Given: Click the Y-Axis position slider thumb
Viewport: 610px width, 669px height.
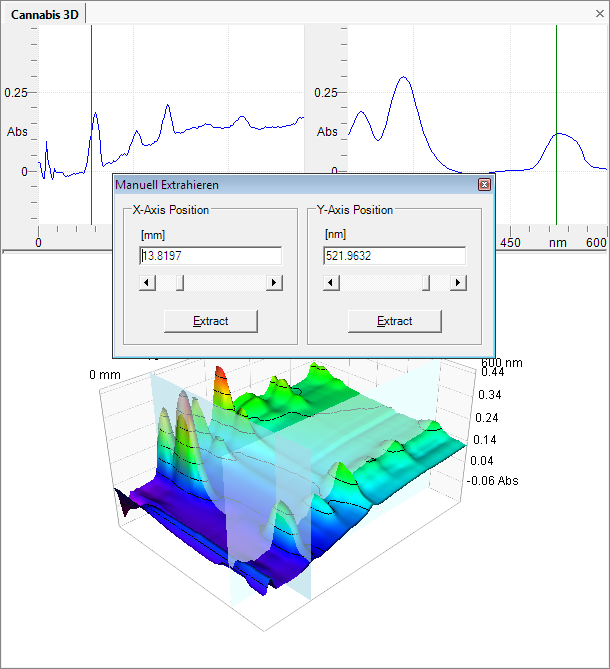Looking at the screenshot, I should [426, 283].
